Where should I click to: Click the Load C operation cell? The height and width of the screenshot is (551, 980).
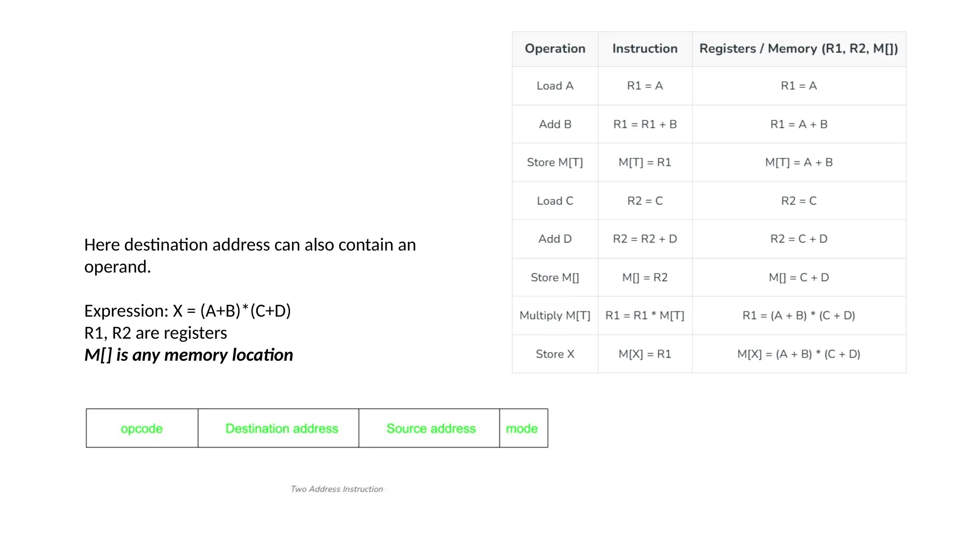click(x=555, y=201)
